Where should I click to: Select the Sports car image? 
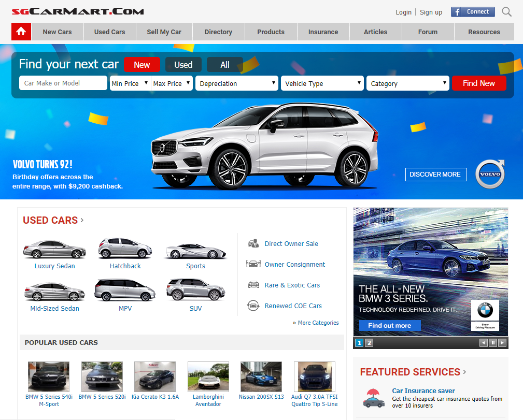(196, 251)
